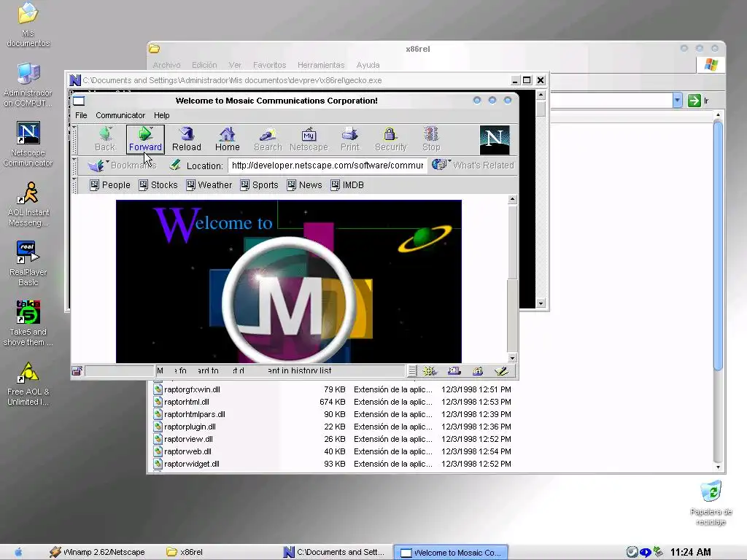
Task: Click the status bar security padlock icon
Action: pos(77,371)
